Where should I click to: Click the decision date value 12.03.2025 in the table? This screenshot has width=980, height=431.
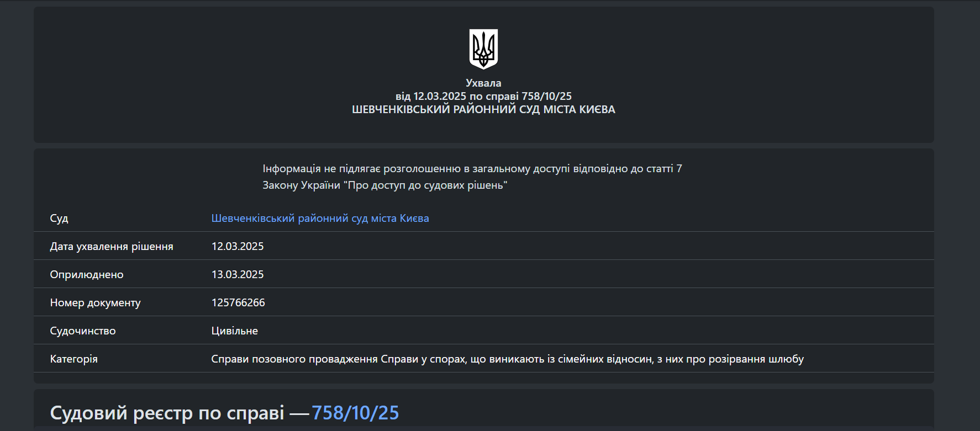pos(238,246)
